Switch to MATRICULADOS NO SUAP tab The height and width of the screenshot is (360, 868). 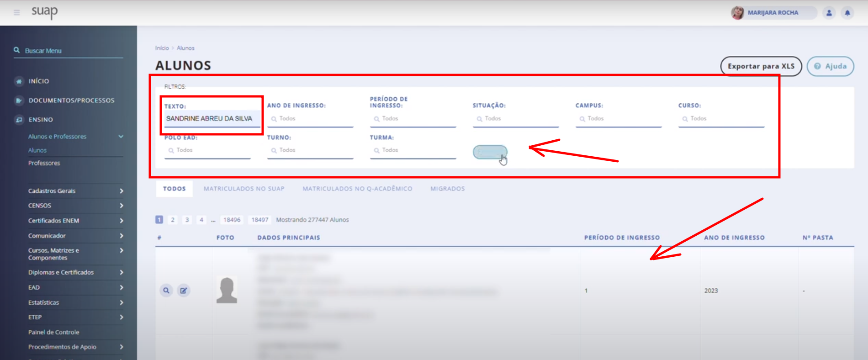244,189
